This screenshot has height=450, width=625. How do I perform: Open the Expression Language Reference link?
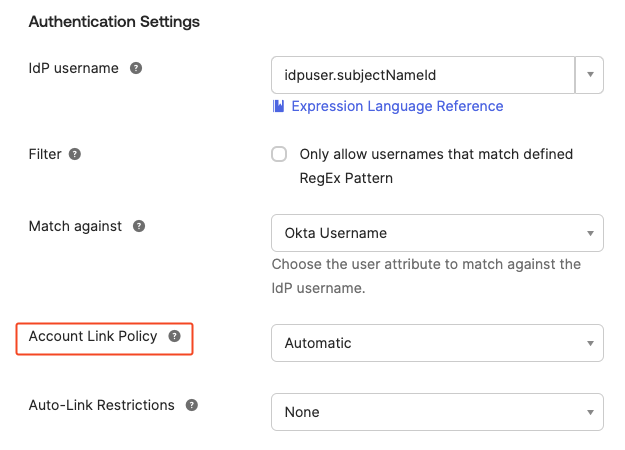(397, 106)
